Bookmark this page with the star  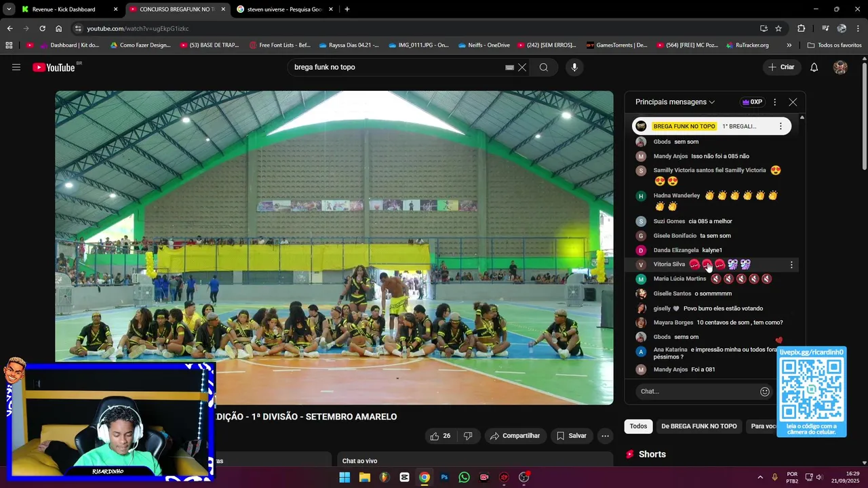click(778, 28)
